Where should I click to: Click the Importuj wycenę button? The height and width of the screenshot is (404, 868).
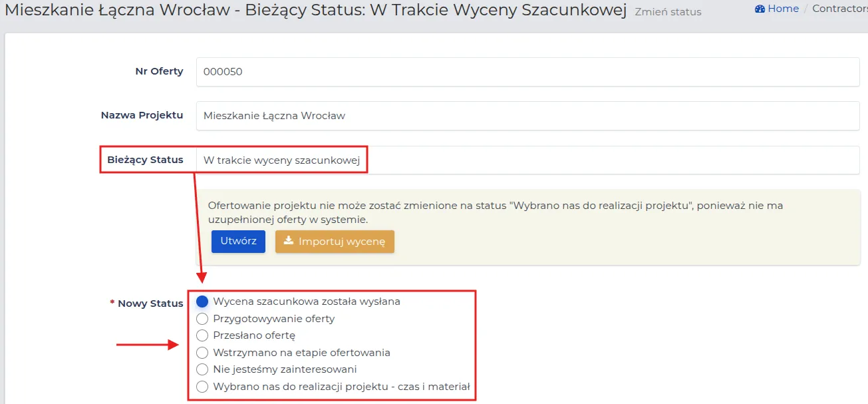tap(335, 242)
